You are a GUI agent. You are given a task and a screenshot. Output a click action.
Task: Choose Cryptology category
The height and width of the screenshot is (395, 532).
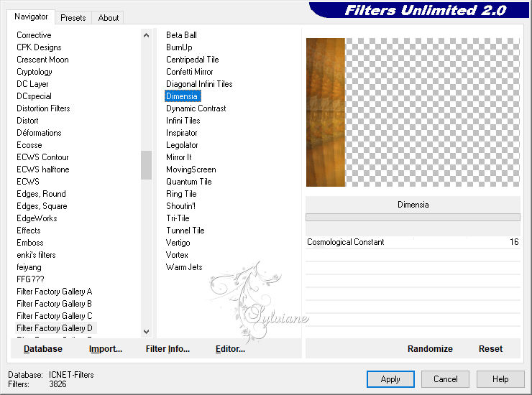click(35, 72)
